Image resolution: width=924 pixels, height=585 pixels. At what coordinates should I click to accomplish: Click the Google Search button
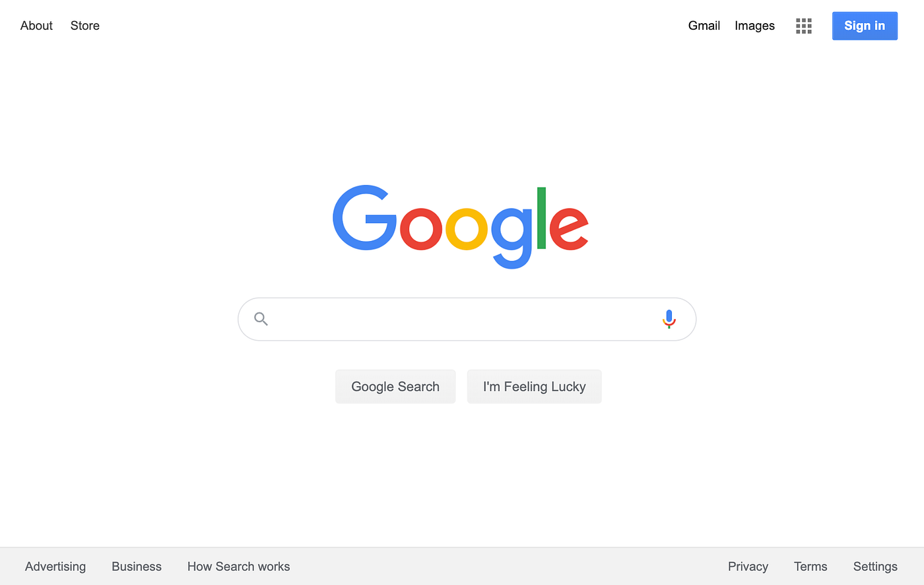[x=395, y=386]
